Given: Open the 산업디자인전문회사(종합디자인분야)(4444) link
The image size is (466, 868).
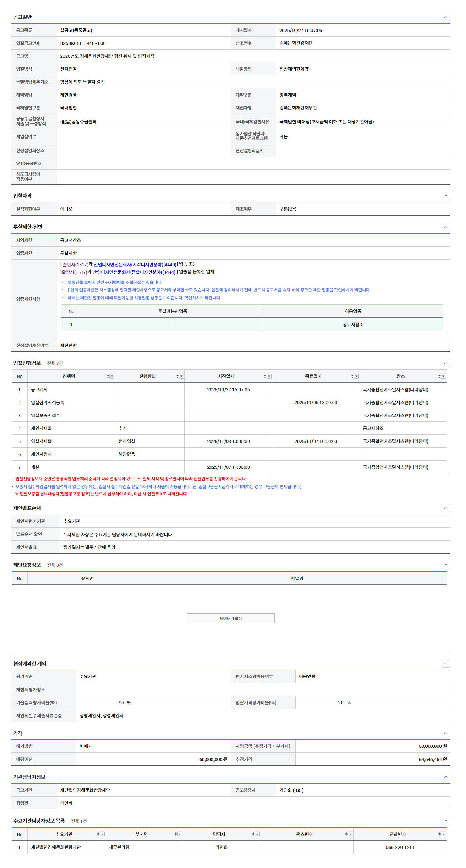Looking at the screenshot, I should [134, 272].
